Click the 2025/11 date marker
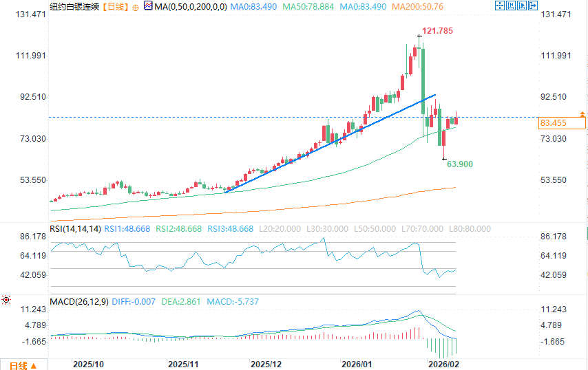 [183, 364]
